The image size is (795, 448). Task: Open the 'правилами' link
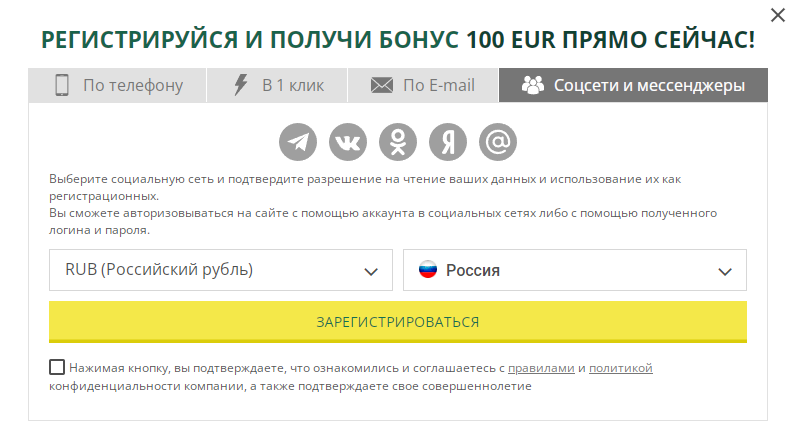click(541, 368)
